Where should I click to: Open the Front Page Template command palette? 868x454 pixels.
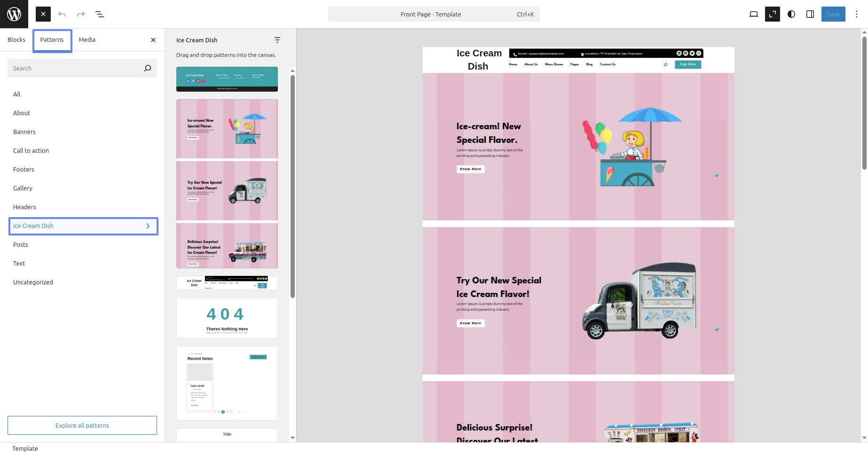pyautogui.click(x=434, y=14)
